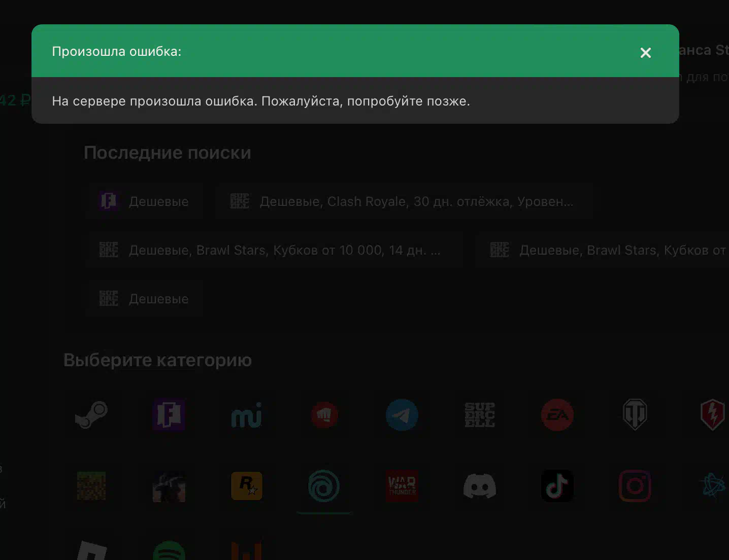The image size is (729, 560).
Task: Select the Steam category icon
Action: click(x=91, y=415)
